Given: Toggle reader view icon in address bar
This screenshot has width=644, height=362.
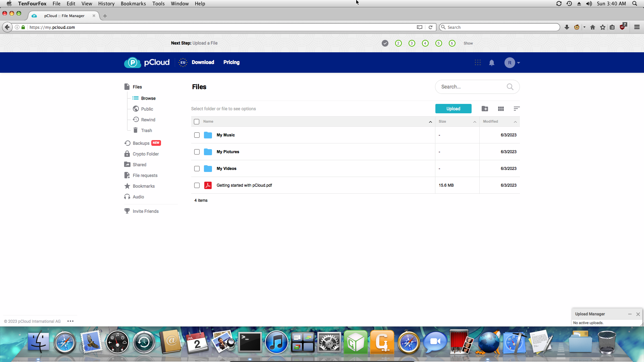Looking at the screenshot, I should (420, 27).
